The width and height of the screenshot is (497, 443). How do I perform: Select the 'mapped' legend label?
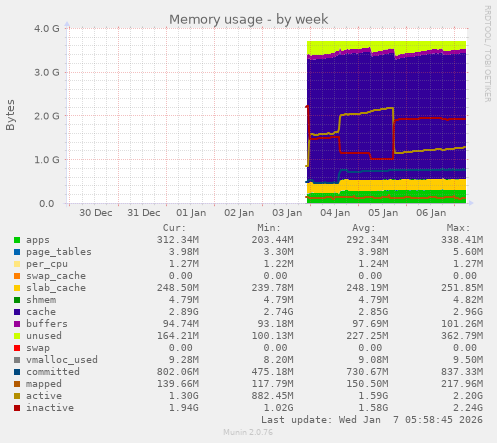pos(44,384)
